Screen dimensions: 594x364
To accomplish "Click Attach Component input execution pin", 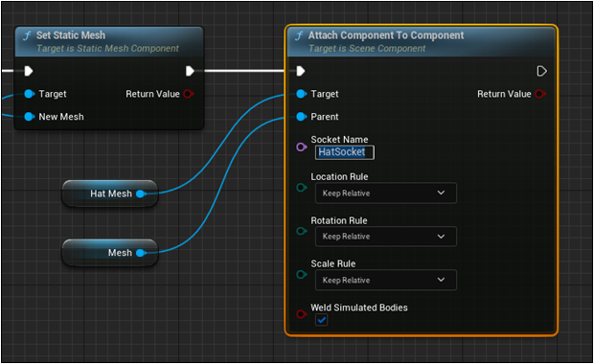I will pos(301,71).
